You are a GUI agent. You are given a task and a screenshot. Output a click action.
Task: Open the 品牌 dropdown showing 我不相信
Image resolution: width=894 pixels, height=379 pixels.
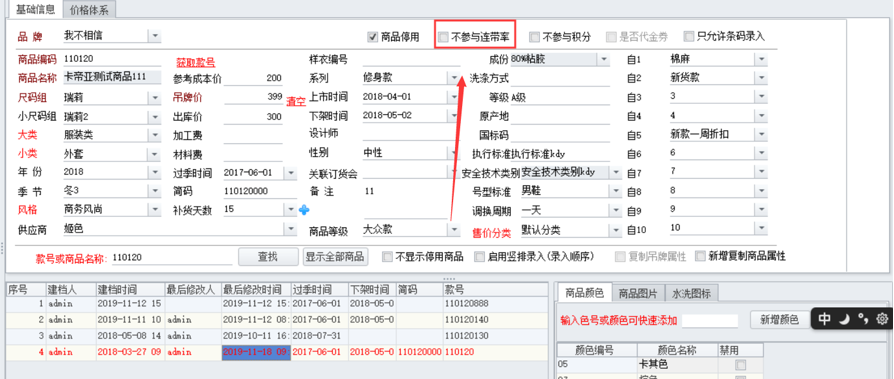point(155,36)
